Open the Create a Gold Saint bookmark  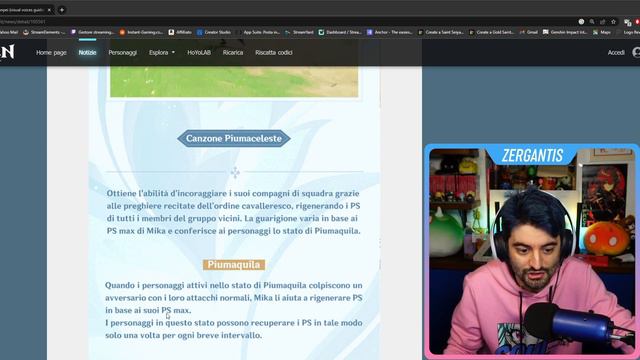491,32
